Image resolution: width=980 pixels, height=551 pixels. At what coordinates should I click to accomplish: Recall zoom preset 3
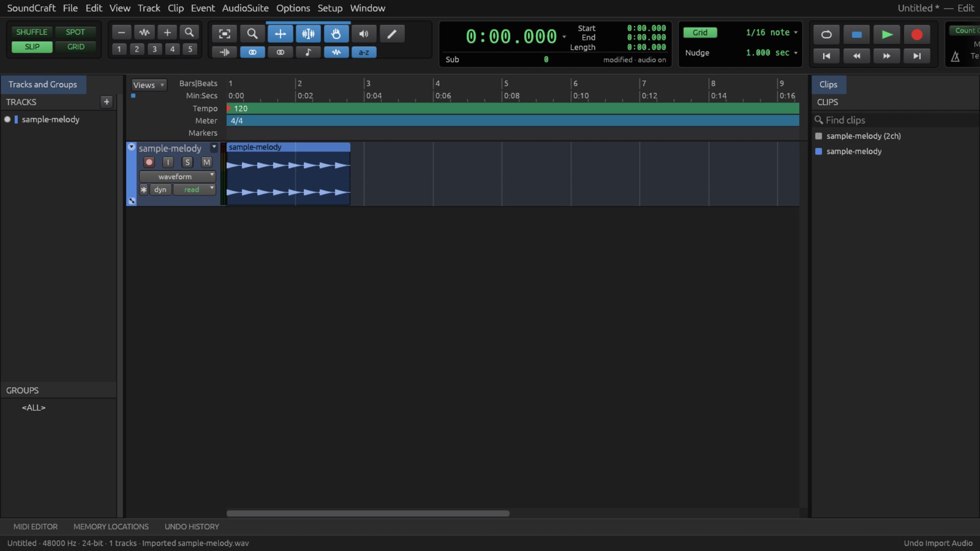coord(155,49)
